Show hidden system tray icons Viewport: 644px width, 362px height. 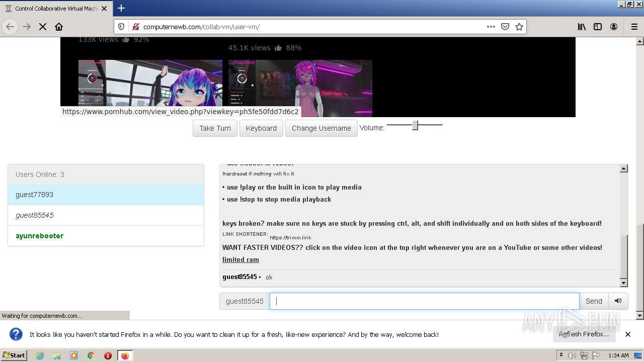click(x=561, y=355)
